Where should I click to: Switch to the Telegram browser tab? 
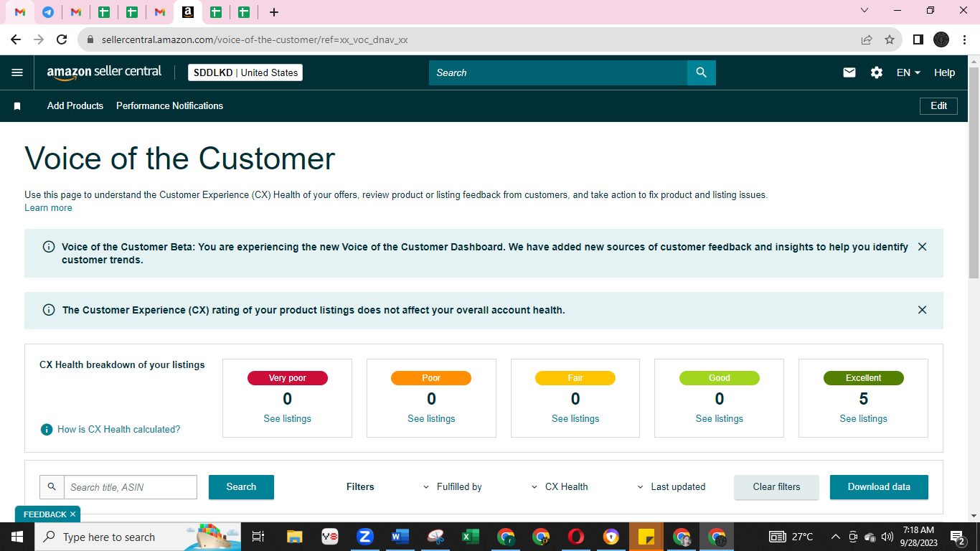pos(48,12)
